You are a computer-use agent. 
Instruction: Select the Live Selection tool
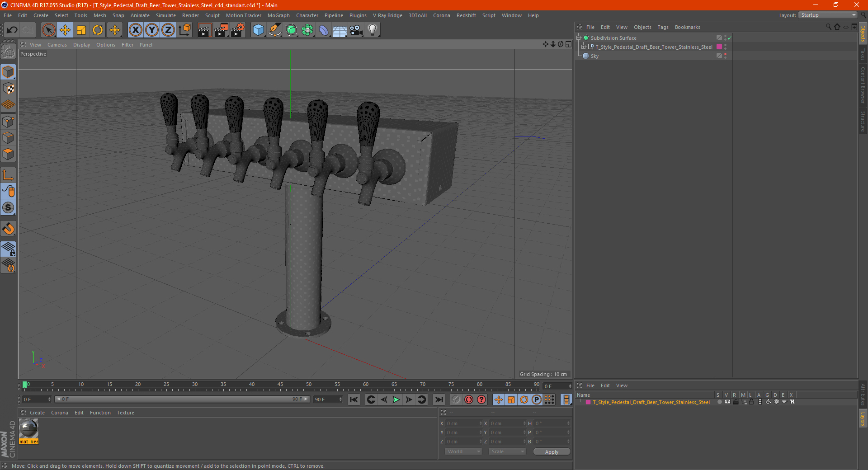coord(48,30)
